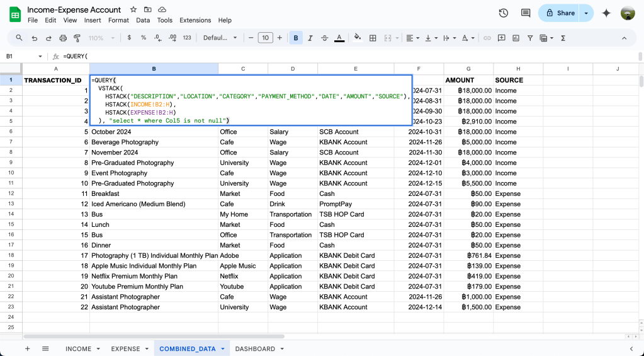This screenshot has width=644, height=356.
Task: Open the Extensions menu
Action: click(195, 20)
